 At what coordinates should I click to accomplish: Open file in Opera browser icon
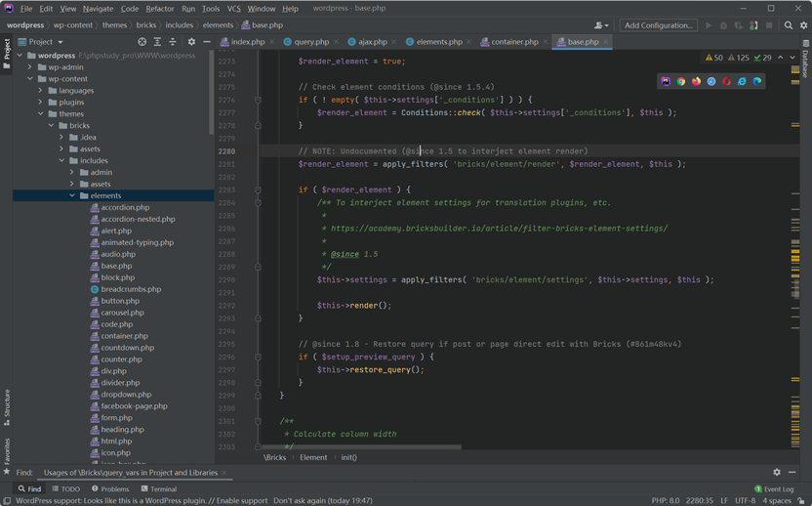pyautogui.click(x=726, y=81)
